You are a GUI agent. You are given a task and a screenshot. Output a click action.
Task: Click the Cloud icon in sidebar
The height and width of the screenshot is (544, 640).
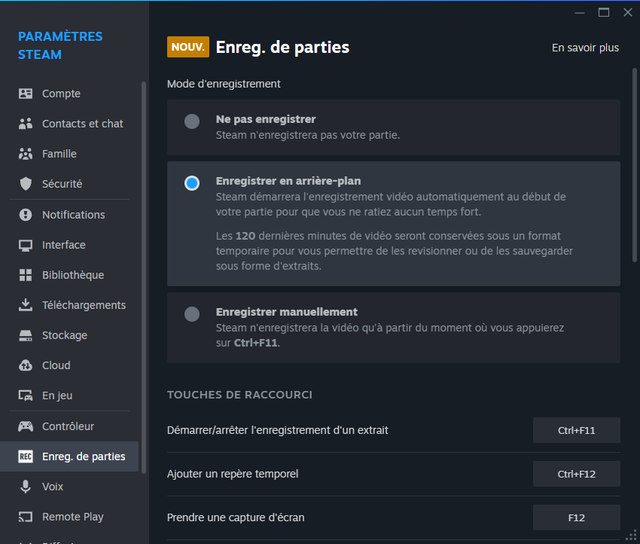[x=25, y=365]
